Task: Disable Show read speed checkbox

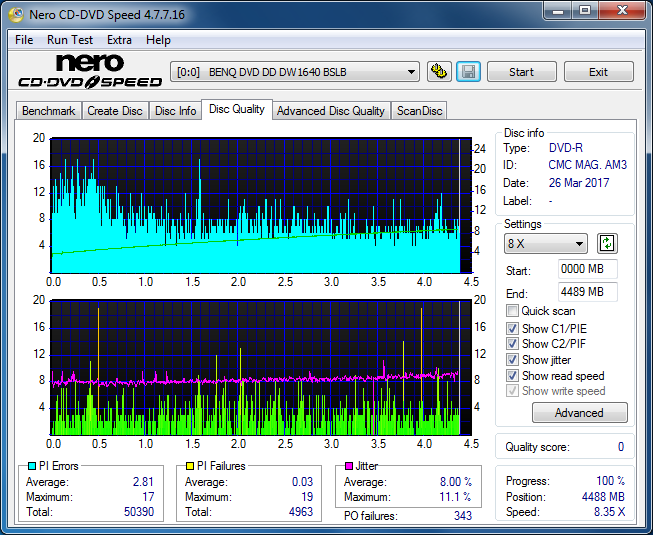Action: click(512, 376)
